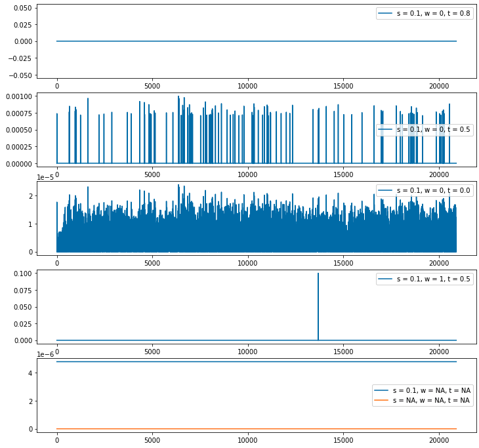Click orange legend line for 's = NA' entry
The height and width of the screenshot is (448, 479).
point(381,400)
